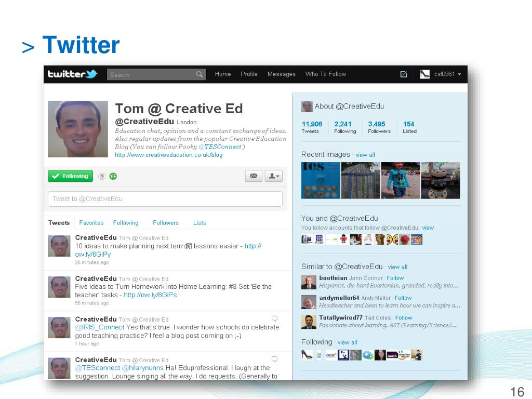
Task: Click the direct message envelope icon
Action: click(x=254, y=176)
